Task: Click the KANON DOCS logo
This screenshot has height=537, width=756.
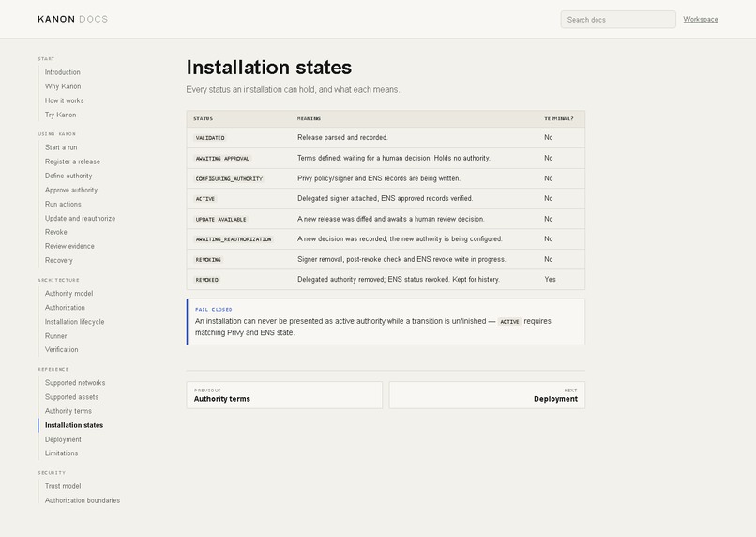Action: pyautogui.click(x=73, y=19)
